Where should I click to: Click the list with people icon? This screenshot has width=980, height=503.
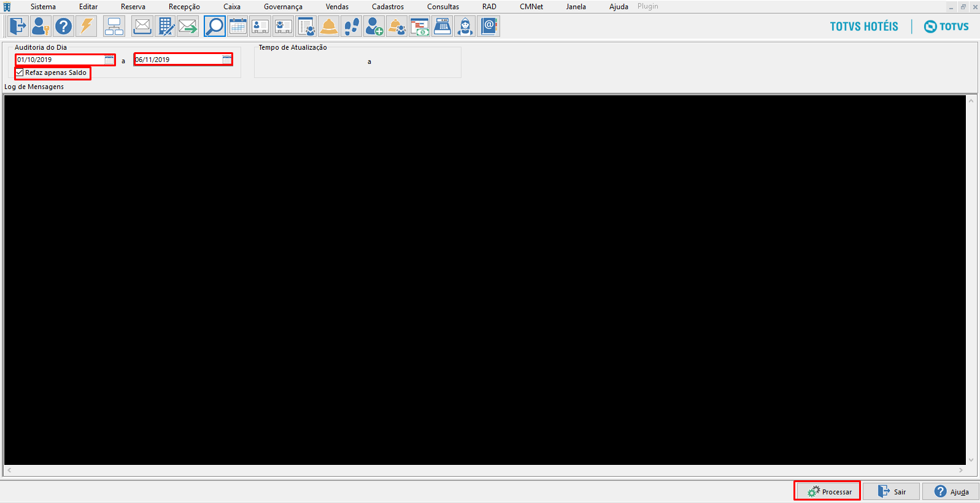306,26
